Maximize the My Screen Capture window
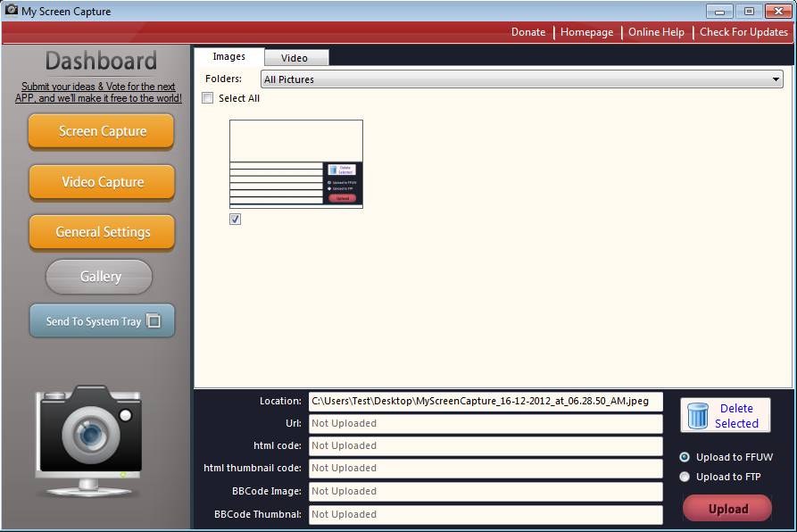This screenshot has width=797, height=532. tap(749, 12)
